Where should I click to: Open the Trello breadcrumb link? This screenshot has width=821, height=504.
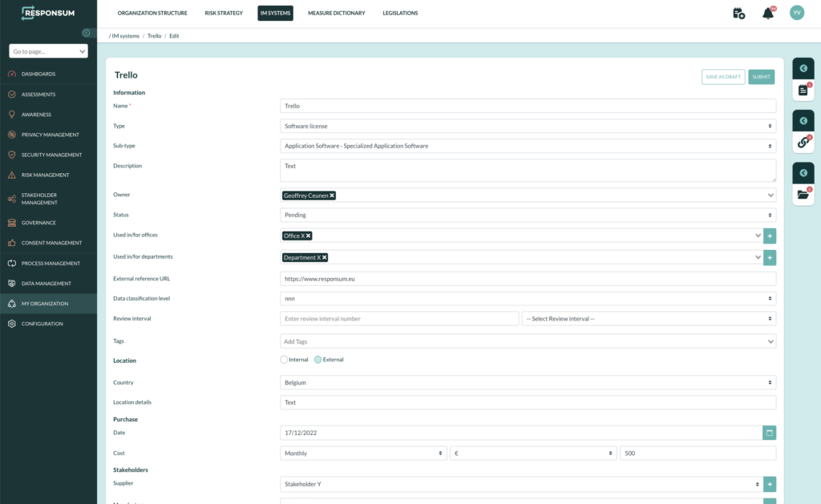[155, 36]
